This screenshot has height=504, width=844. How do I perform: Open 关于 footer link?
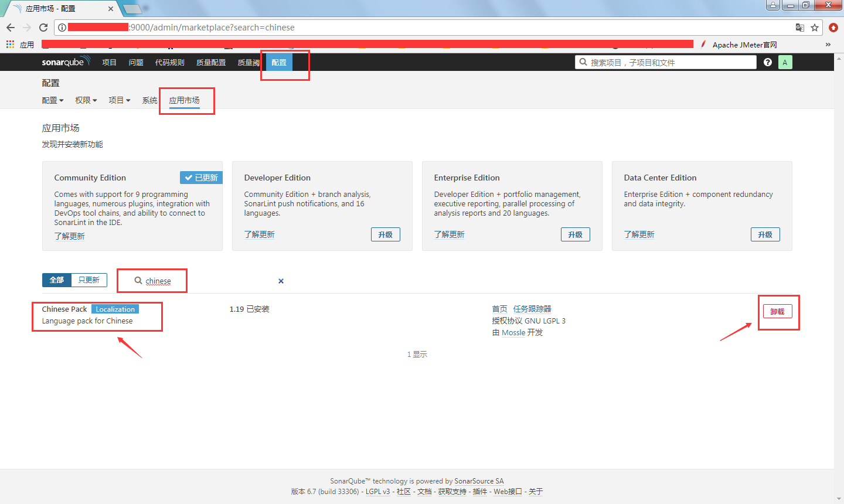pyautogui.click(x=536, y=492)
